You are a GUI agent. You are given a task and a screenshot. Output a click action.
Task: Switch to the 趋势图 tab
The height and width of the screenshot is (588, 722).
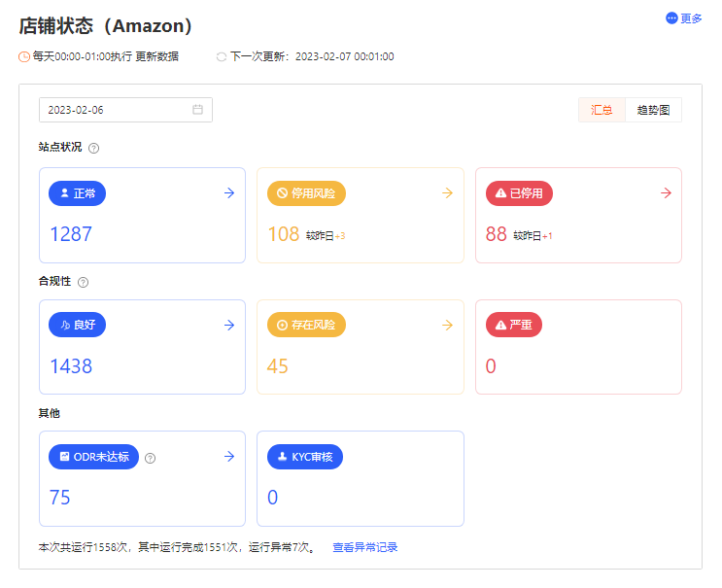click(x=653, y=110)
